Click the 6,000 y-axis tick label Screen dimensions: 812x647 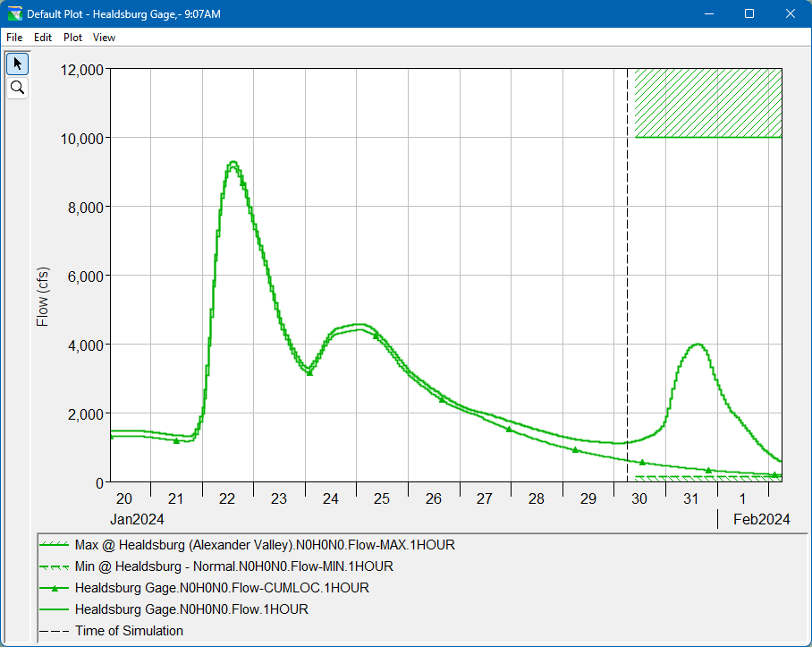pyautogui.click(x=86, y=277)
